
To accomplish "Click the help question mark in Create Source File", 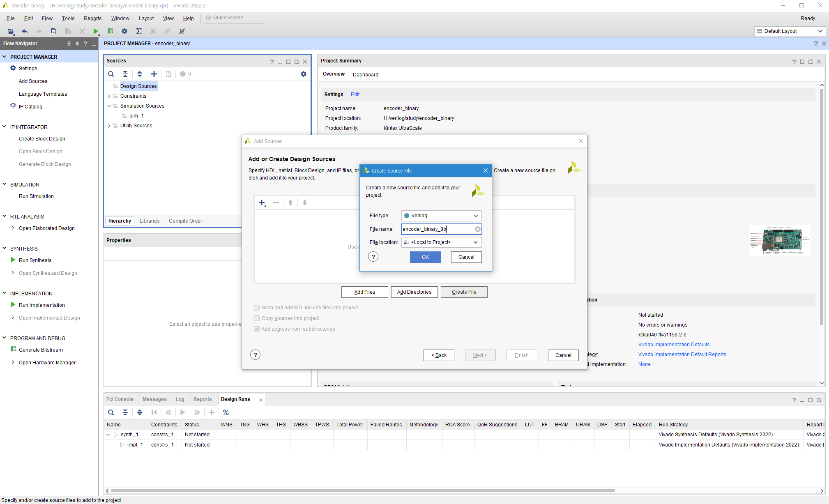I will pyautogui.click(x=373, y=257).
